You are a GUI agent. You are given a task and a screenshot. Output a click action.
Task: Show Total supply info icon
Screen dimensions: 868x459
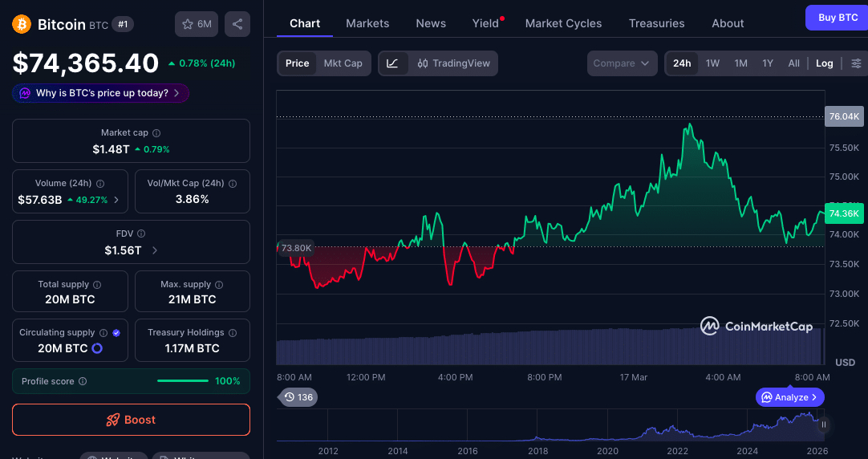tap(97, 285)
